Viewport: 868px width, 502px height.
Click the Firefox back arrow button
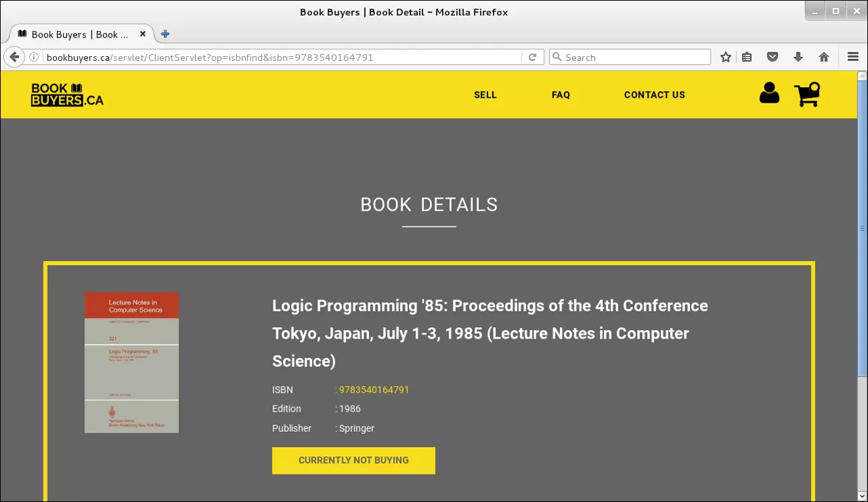click(x=14, y=57)
